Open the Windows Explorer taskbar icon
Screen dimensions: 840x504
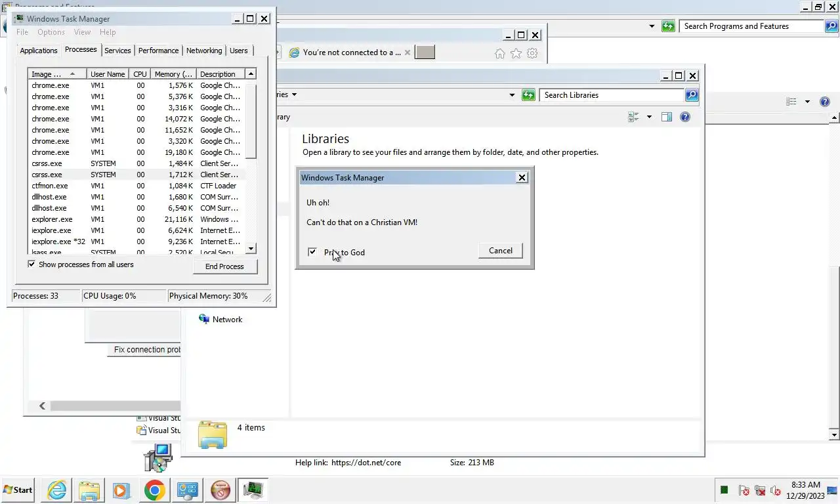click(89, 490)
